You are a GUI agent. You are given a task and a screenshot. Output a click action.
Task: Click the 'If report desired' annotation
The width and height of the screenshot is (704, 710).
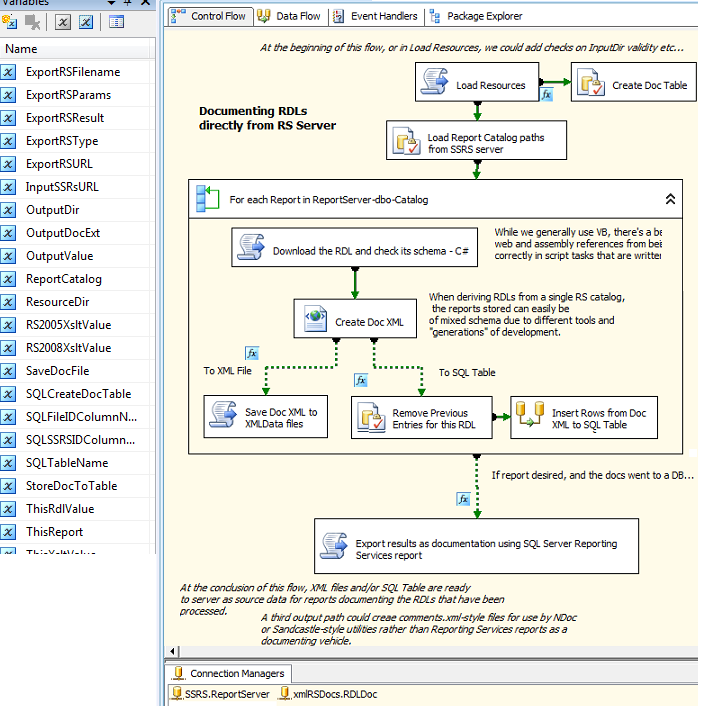[x=593, y=475]
